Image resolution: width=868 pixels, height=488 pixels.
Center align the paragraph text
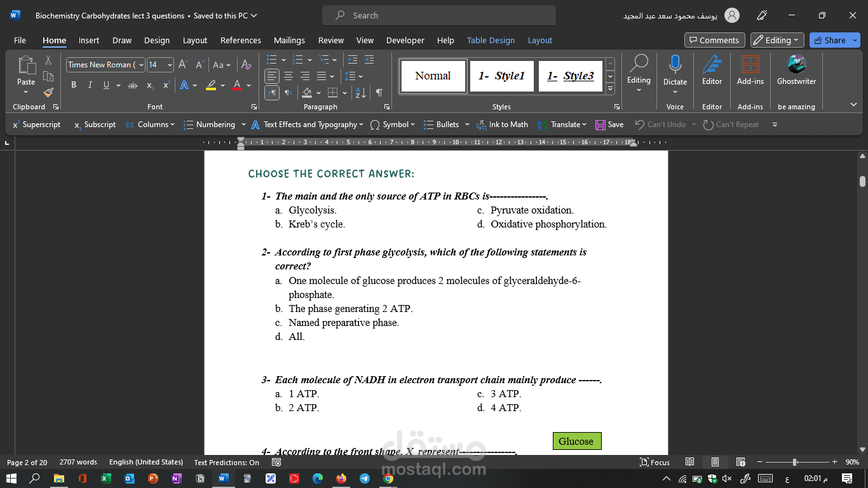(x=288, y=76)
